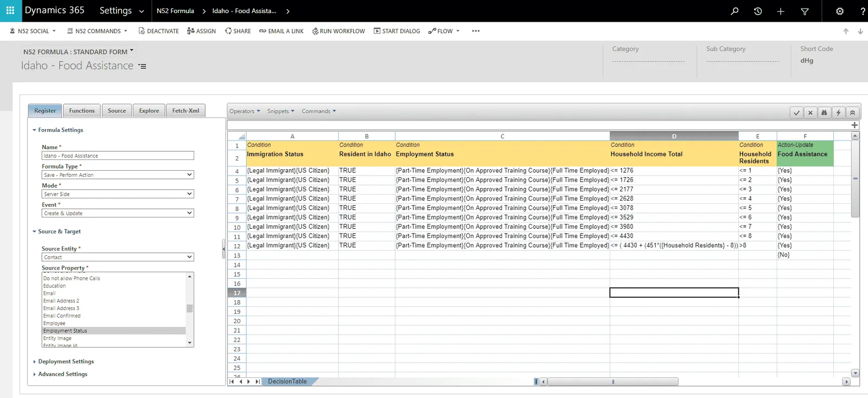Open the Commands menu
The height and width of the screenshot is (398, 868).
319,111
